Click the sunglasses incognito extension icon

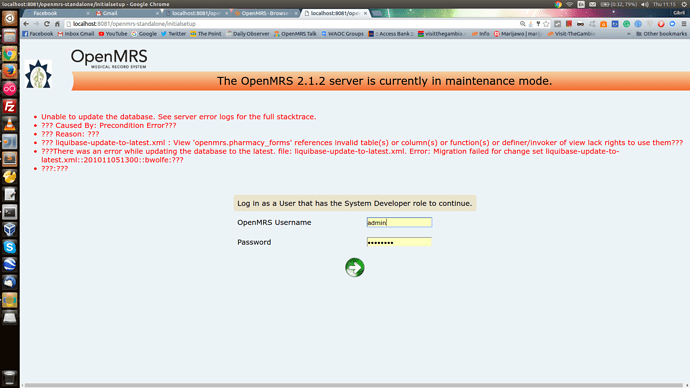click(580, 24)
